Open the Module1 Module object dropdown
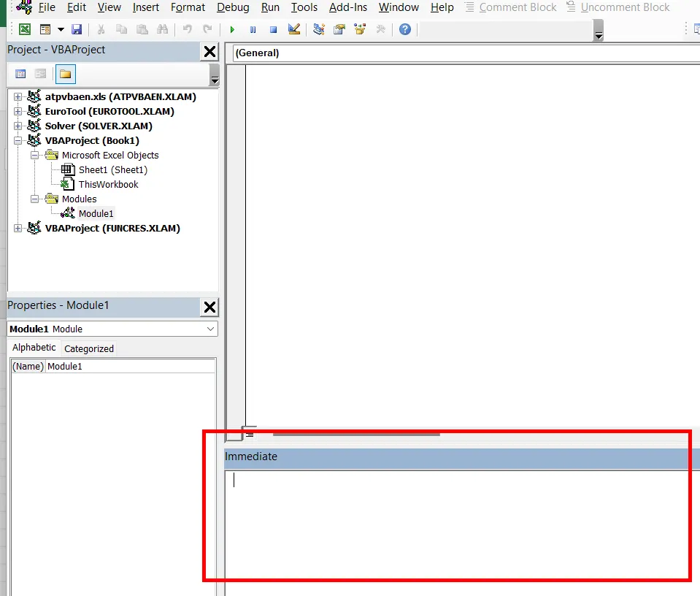The height and width of the screenshot is (596, 700). 112,329
